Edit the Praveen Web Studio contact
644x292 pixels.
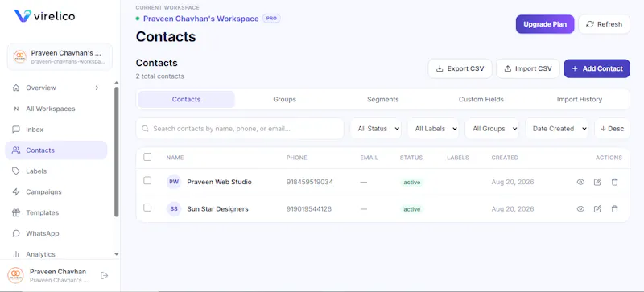pos(597,182)
